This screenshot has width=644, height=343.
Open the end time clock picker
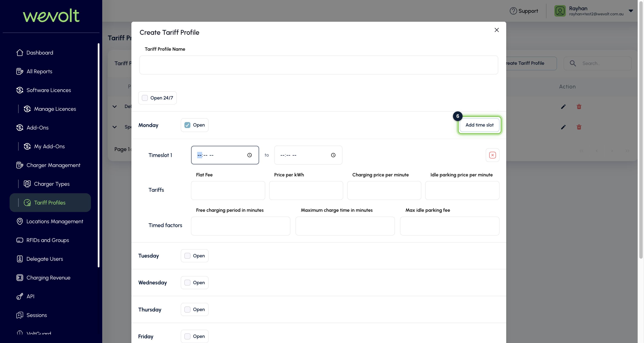coord(333,155)
